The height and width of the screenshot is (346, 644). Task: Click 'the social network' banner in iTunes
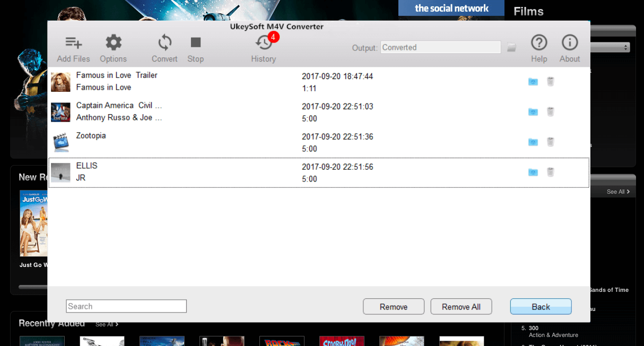tap(451, 8)
